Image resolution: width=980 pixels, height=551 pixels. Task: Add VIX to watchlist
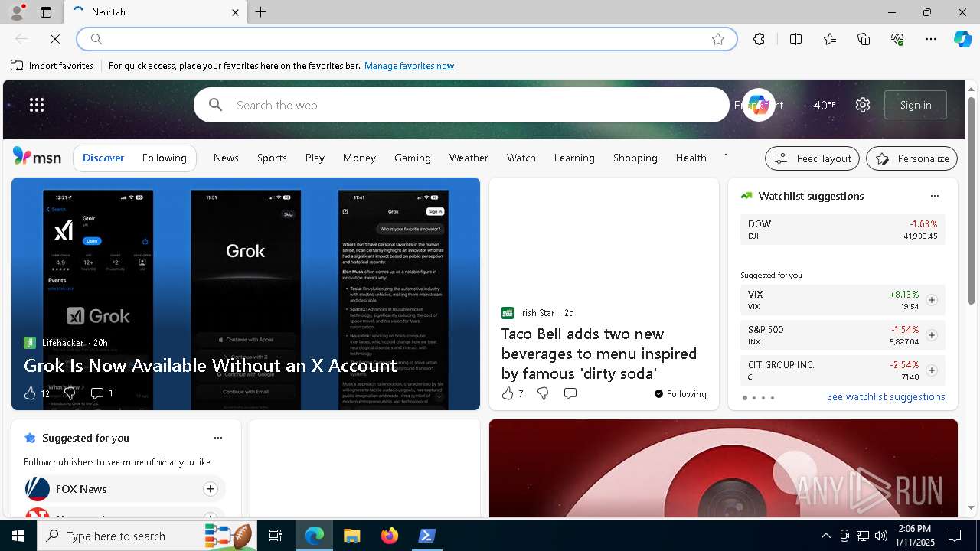pos(931,300)
